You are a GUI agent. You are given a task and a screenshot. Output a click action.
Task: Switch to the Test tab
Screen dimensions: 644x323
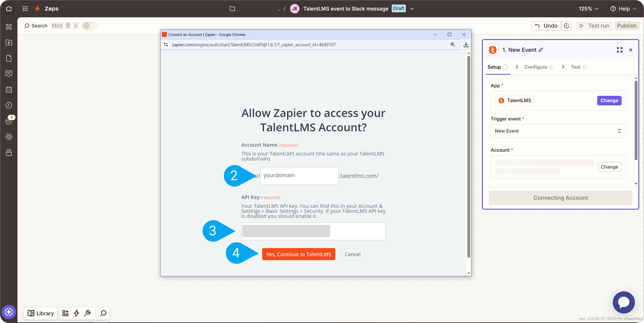point(575,67)
